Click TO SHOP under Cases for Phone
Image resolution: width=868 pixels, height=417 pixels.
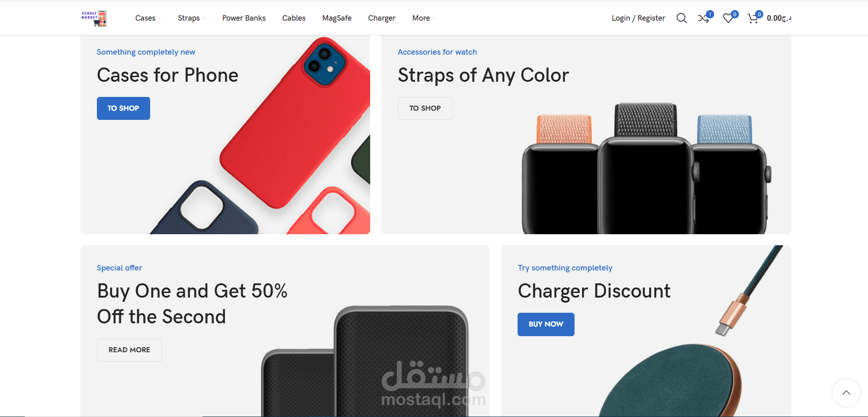click(124, 108)
